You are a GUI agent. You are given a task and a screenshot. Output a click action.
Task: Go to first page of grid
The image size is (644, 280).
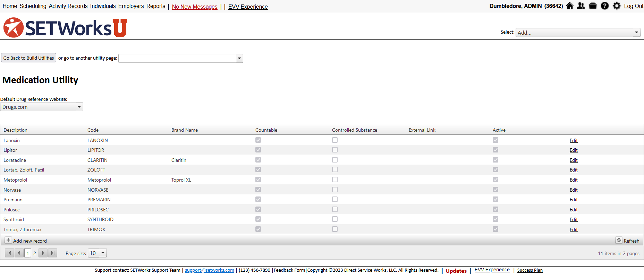click(x=9, y=253)
